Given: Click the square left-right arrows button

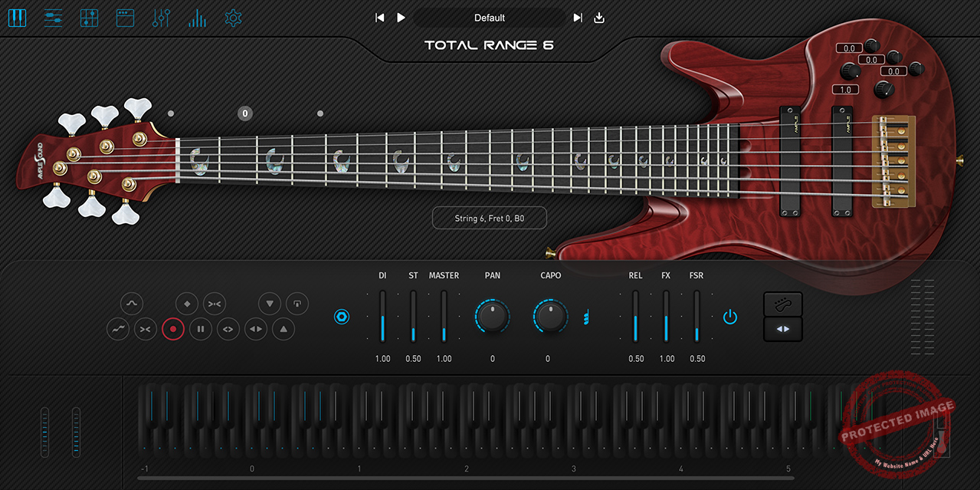Looking at the screenshot, I should click(x=783, y=330).
